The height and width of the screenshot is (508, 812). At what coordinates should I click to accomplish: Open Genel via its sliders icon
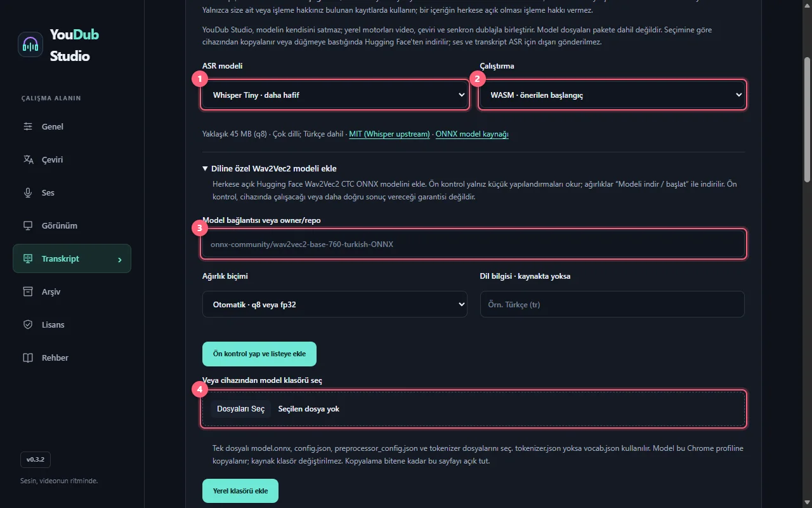[28, 126]
